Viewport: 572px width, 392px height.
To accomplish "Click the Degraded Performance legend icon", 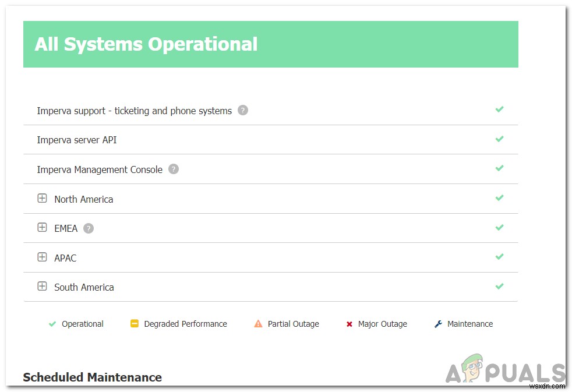I will (x=134, y=323).
